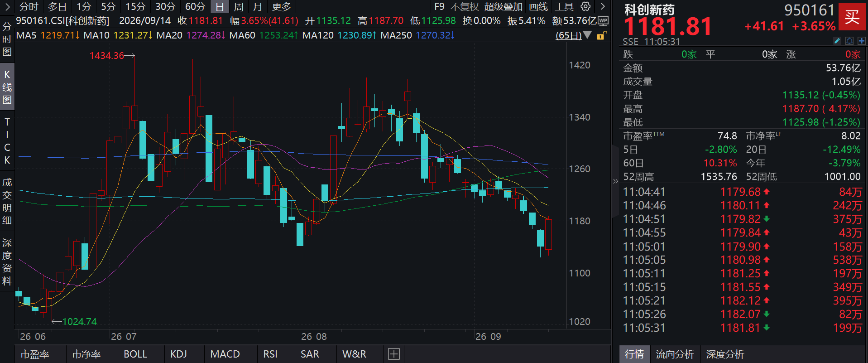
Task: Toggle the yellow padlock icon
Action: point(601,35)
